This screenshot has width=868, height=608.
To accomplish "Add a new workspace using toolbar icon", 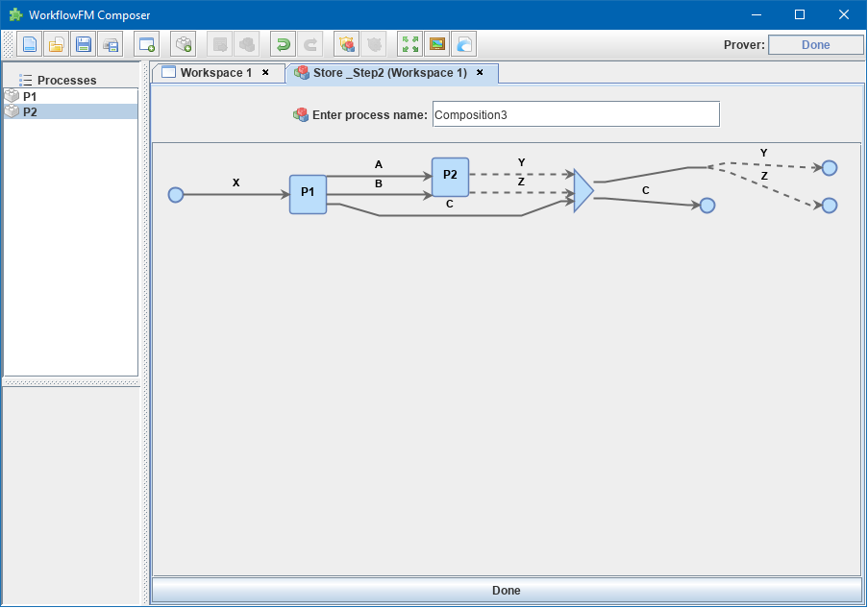I will 146,43.
